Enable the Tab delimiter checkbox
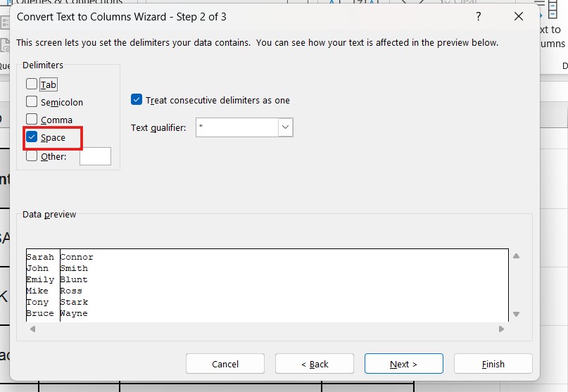The width and height of the screenshot is (568, 392). pos(32,84)
